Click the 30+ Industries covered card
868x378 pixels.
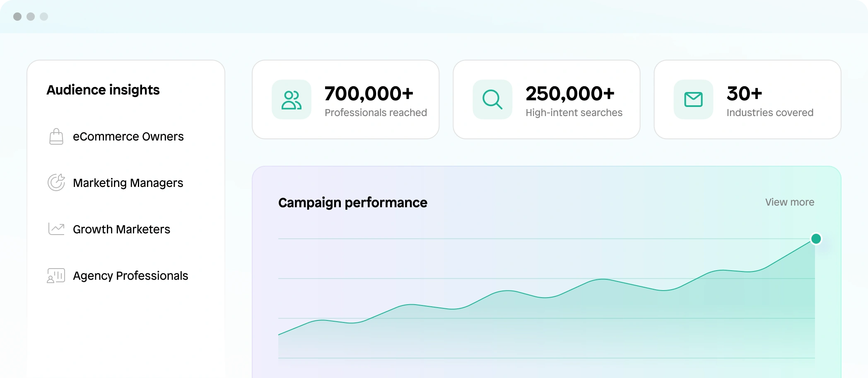(747, 99)
